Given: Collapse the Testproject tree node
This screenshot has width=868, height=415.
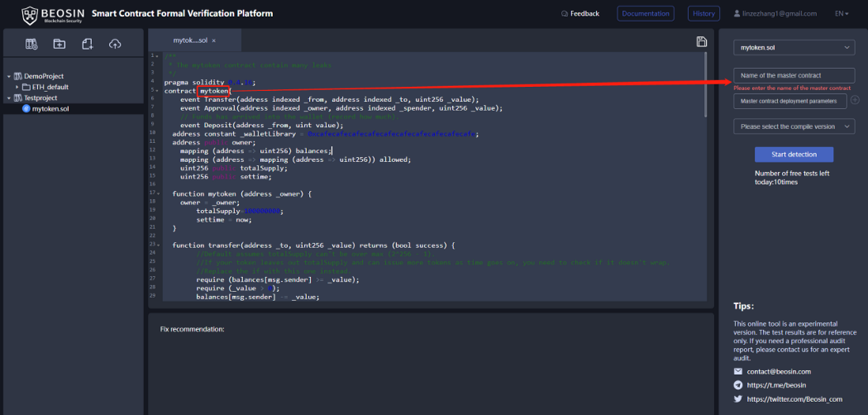Looking at the screenshot, I should pyautogui.click(x=9, y=98).
